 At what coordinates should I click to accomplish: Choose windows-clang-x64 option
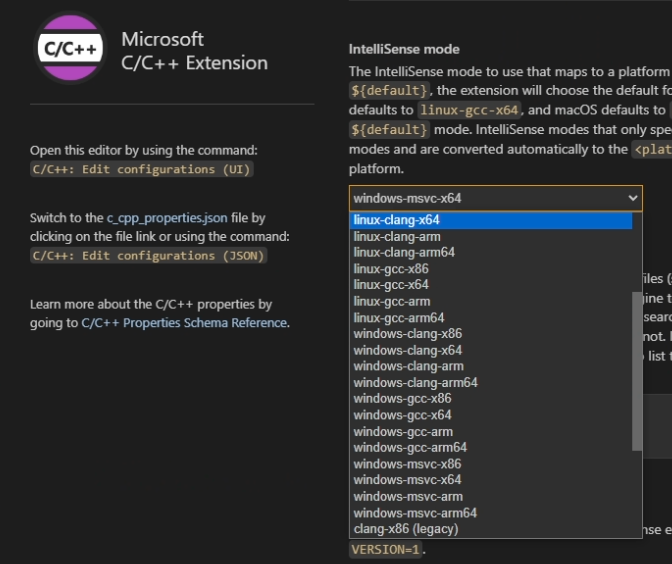click(491, 350)
